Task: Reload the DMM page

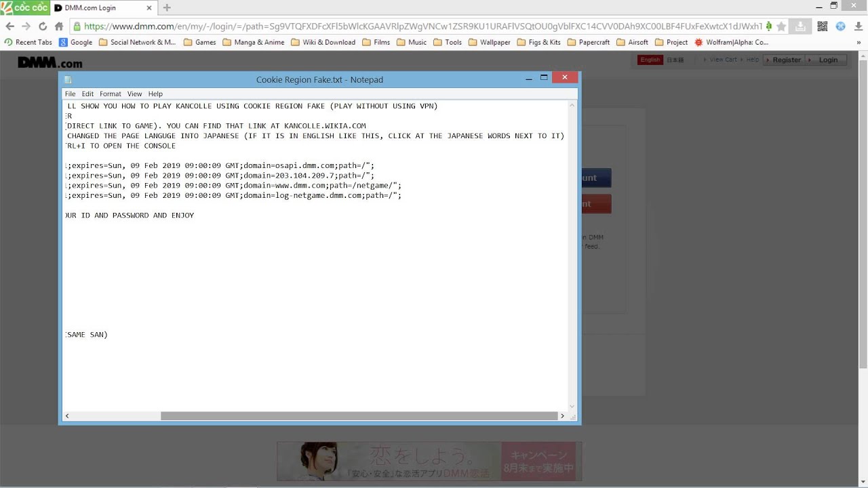Action: click(x=43, y=26)
